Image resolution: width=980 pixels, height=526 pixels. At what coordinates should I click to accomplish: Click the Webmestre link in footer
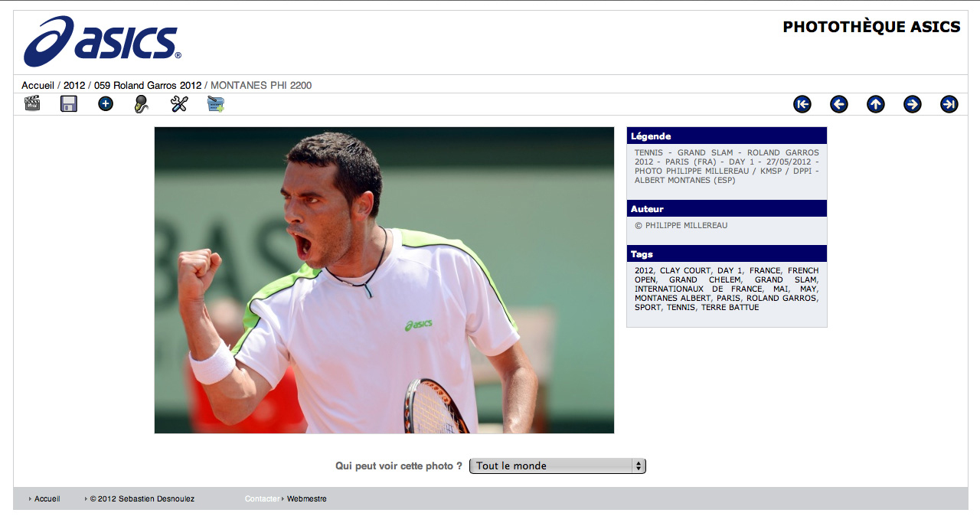306,498
